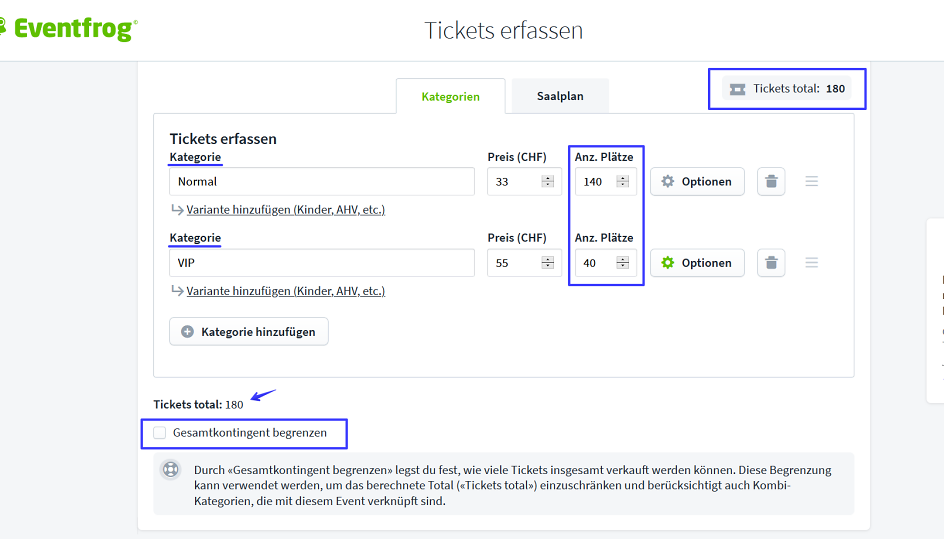Image resolution: width=944 pixels, height=539 pixels.
Task: Click drag handle icon of VIP row
Action: click(x=812, y=263)
